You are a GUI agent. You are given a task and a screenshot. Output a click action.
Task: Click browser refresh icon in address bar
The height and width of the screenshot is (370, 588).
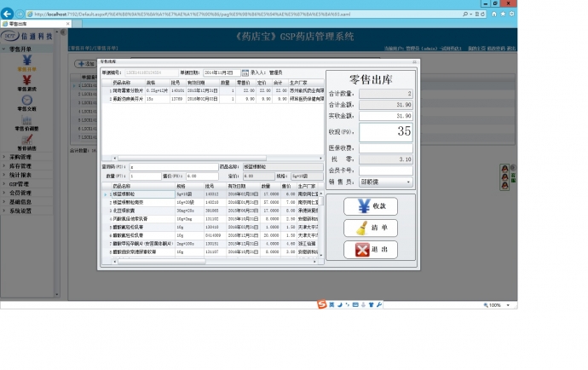pyautogui.click(x=483, y=14)
